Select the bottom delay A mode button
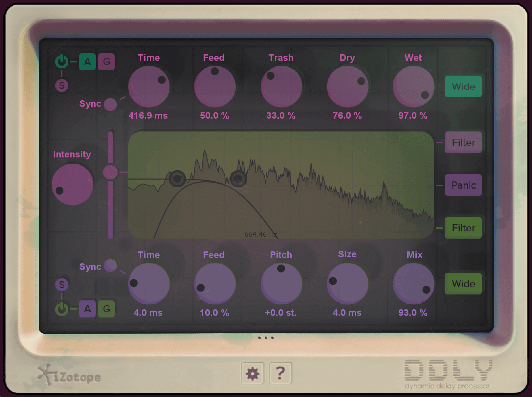The height and width of the screenshot is (397, 532). pyautogui.click(x=87, y=309)
